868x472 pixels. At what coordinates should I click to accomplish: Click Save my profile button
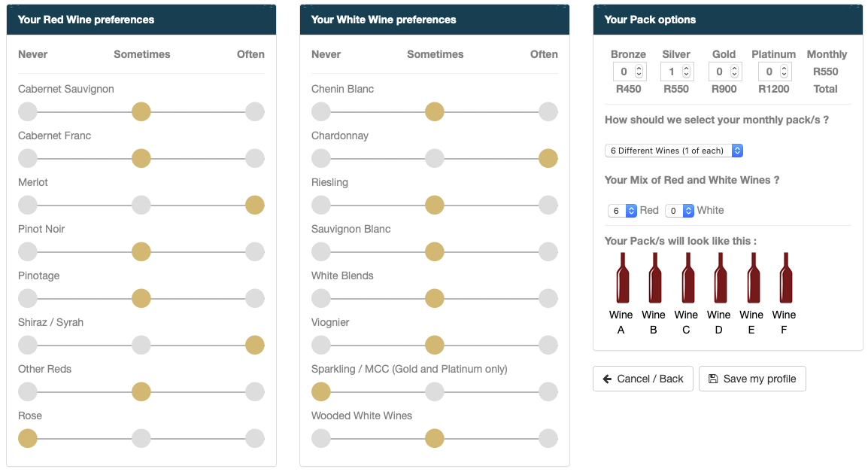752,379
